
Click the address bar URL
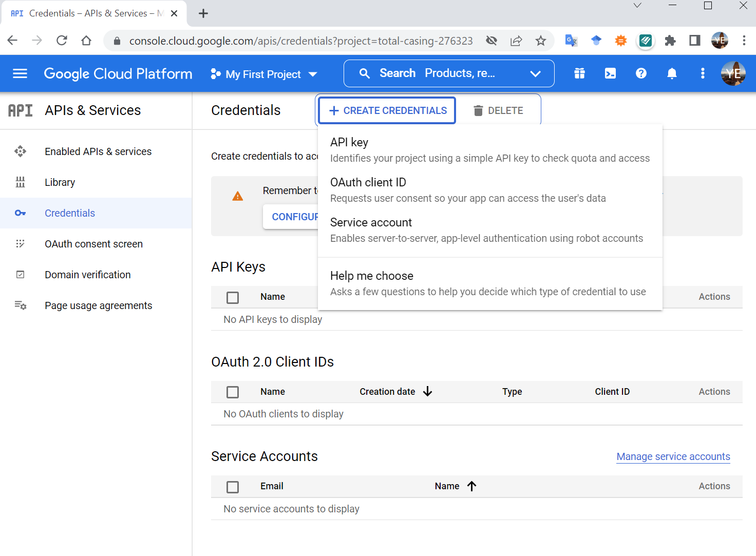[x=301, y=41]
